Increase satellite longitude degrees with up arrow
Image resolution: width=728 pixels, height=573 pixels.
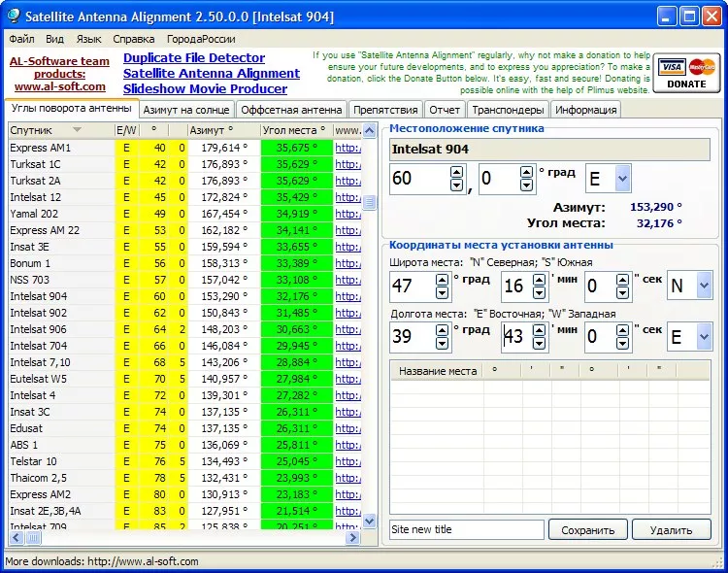[456, 172]
